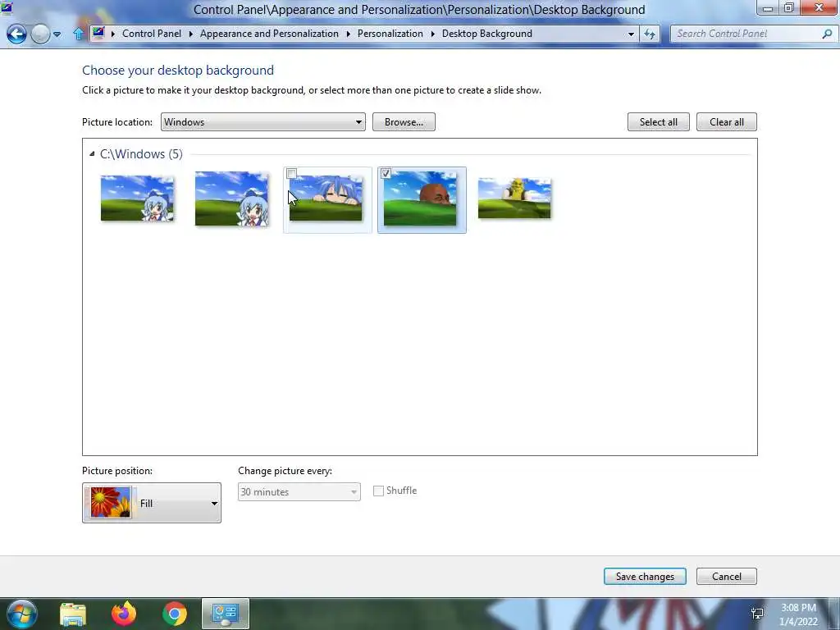840x630 pixels.
Task: Click the blue up-arrow icon in address bar
Action: coord(78,34)
